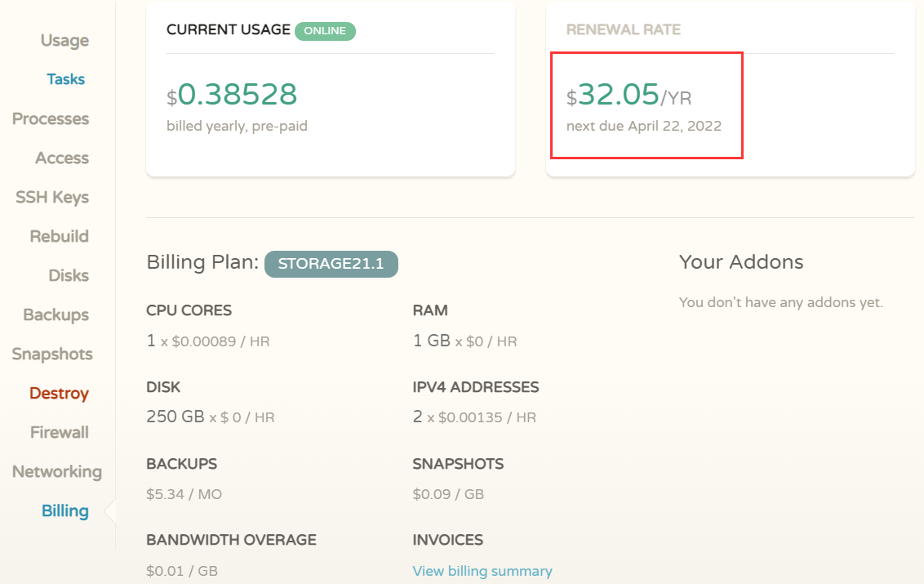Open Firewall settings
Image resolution: width=924 pixels, height=584 pixels.
coord(60,432)
